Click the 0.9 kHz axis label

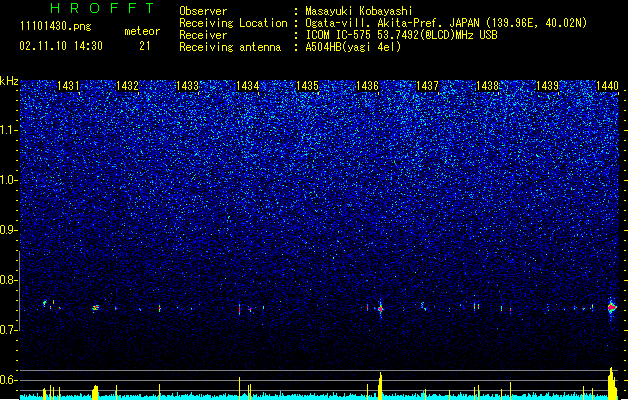[x=8, y=230]
